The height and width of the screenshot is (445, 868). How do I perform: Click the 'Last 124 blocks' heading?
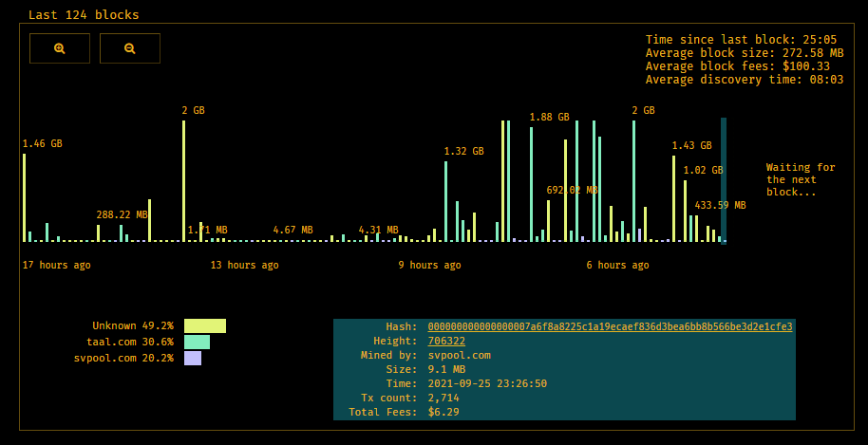84,15
